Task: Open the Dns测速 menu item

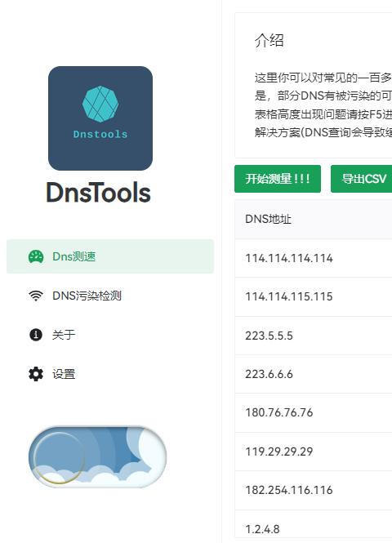Action: pos(110,256)
